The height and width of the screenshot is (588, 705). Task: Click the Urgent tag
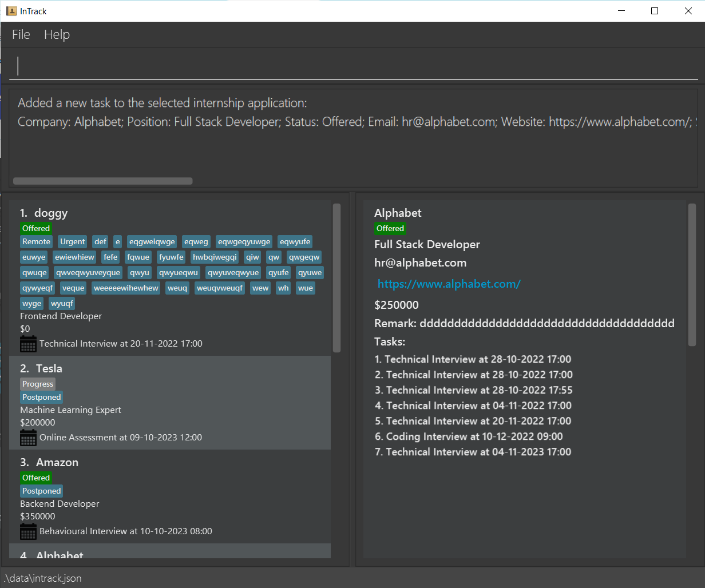click(73, 241)
